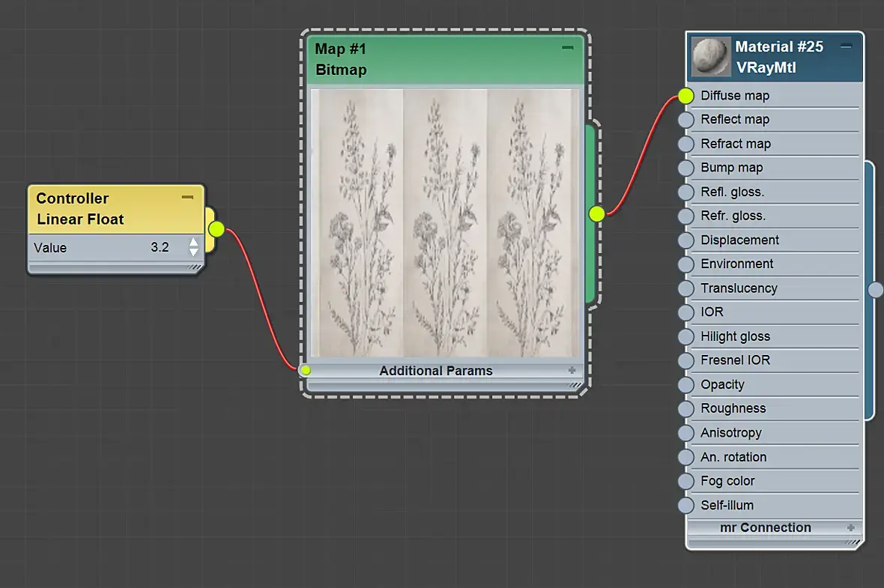The image size is (884, 588).
Task: Click the Translucency slot label
Action: (x=739, y=288)
